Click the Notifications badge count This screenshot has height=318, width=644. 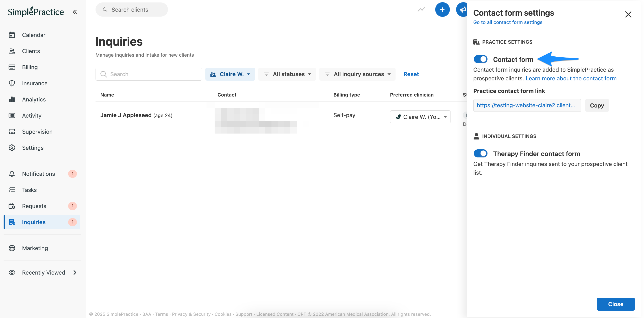[x=72, y=174]
